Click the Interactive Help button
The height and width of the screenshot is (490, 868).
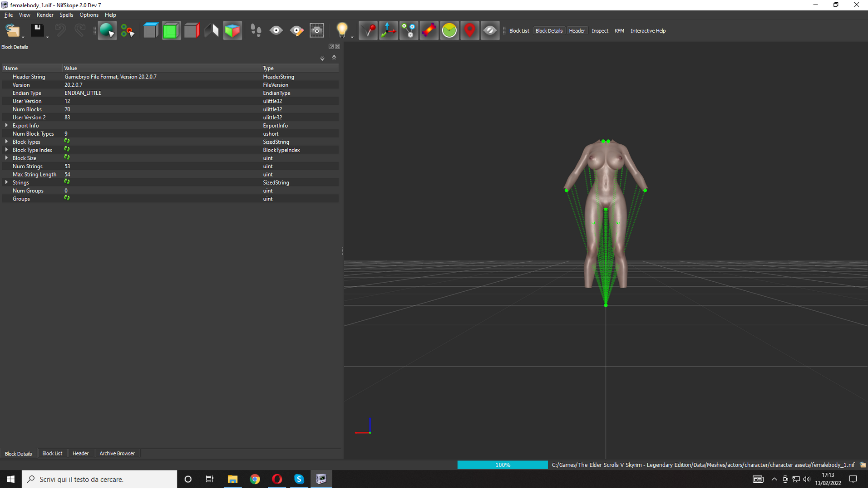[x=648, y=31]
